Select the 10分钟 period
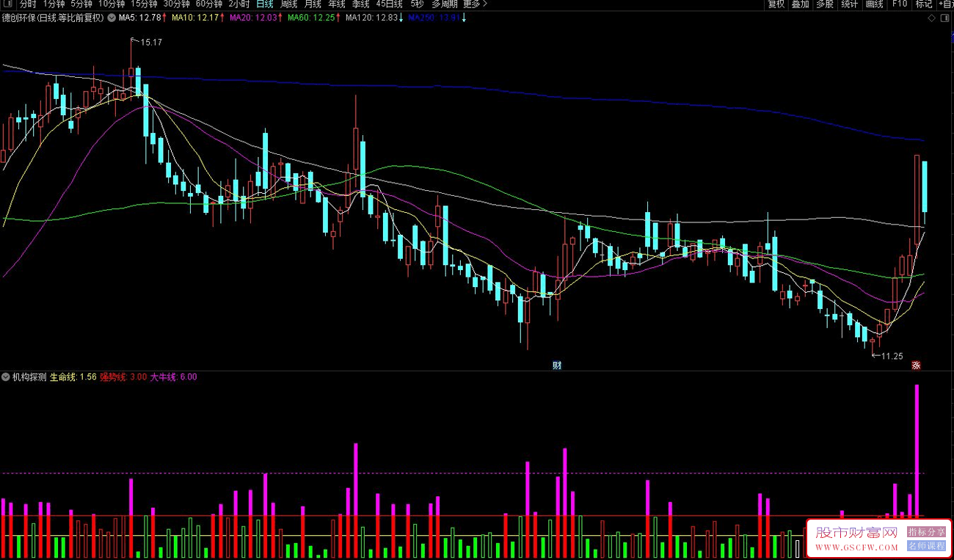 pyautogui.click(x=112, y=4)
